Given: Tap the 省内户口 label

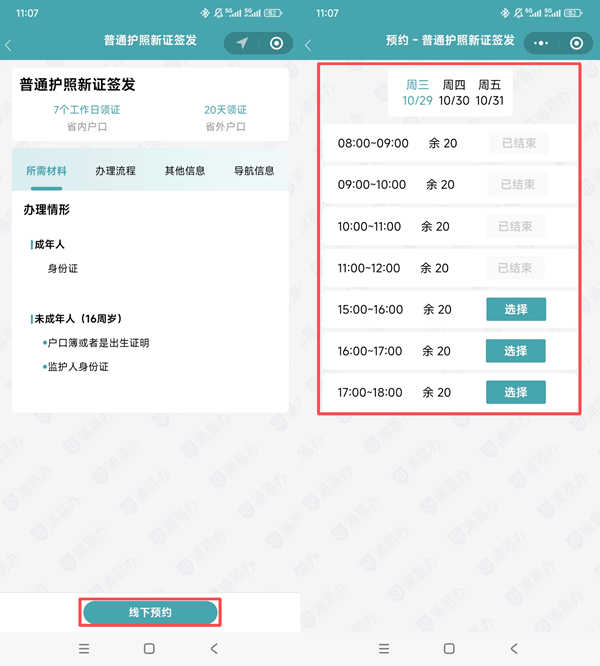Looking at the screenshot, I should click(x=87, y=127).
